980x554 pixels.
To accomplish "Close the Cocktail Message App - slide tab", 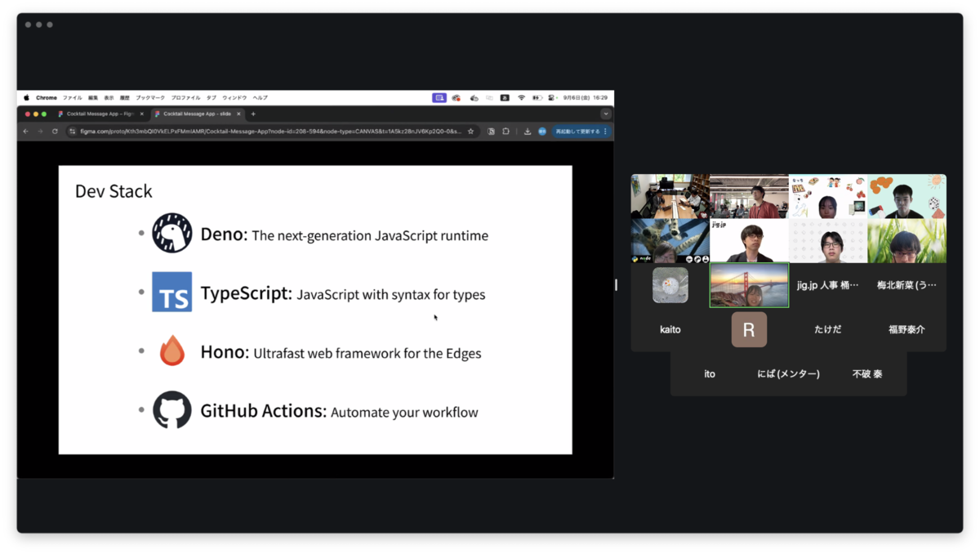I will [x=238, y=114].
